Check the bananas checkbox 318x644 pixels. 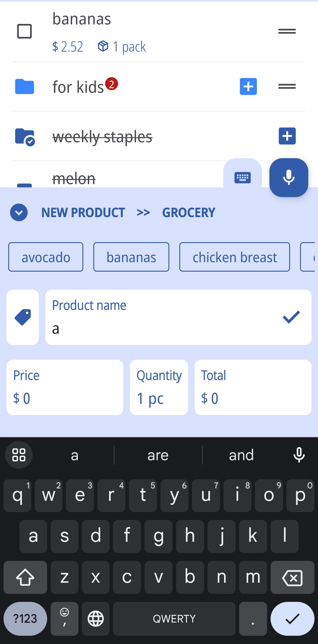click(x=24, y=31)
